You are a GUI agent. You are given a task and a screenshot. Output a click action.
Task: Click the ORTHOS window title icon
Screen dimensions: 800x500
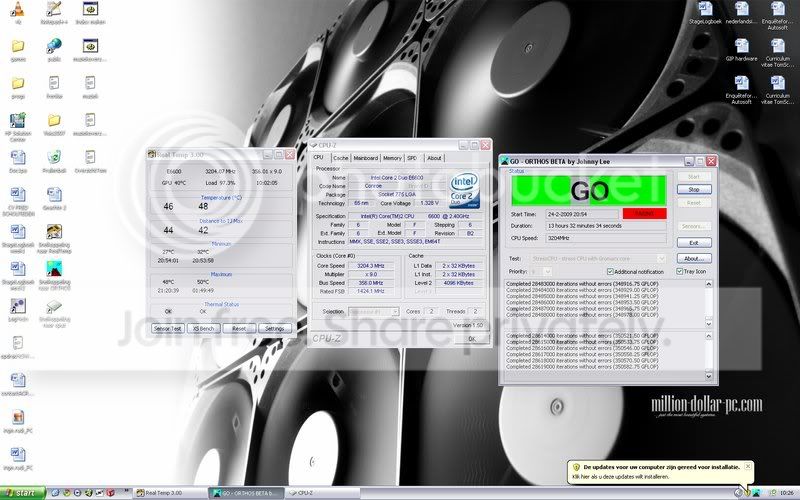point(504,161)
